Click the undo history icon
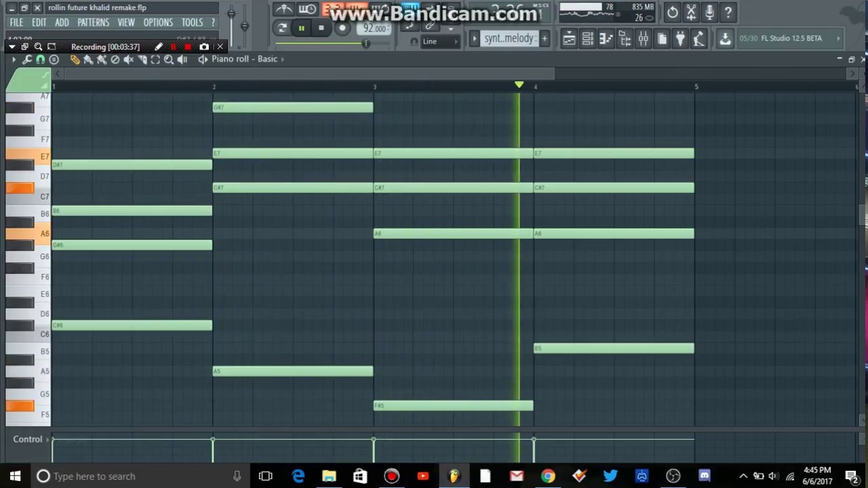Screen dimensions: 868x488 pyautogui.click(x=672, y=12)
